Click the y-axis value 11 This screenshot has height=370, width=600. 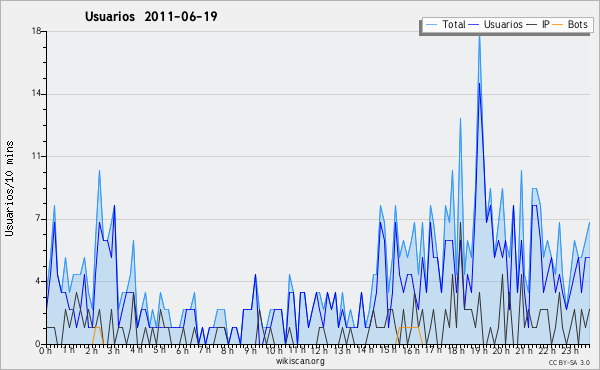(36, 156)
